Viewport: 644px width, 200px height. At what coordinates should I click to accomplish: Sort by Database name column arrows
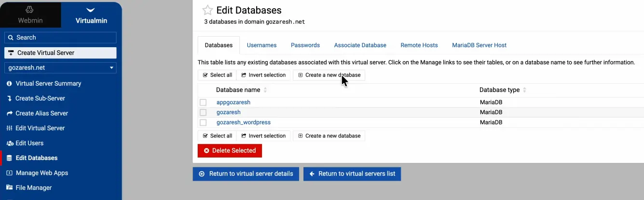[x=265, y=90]
